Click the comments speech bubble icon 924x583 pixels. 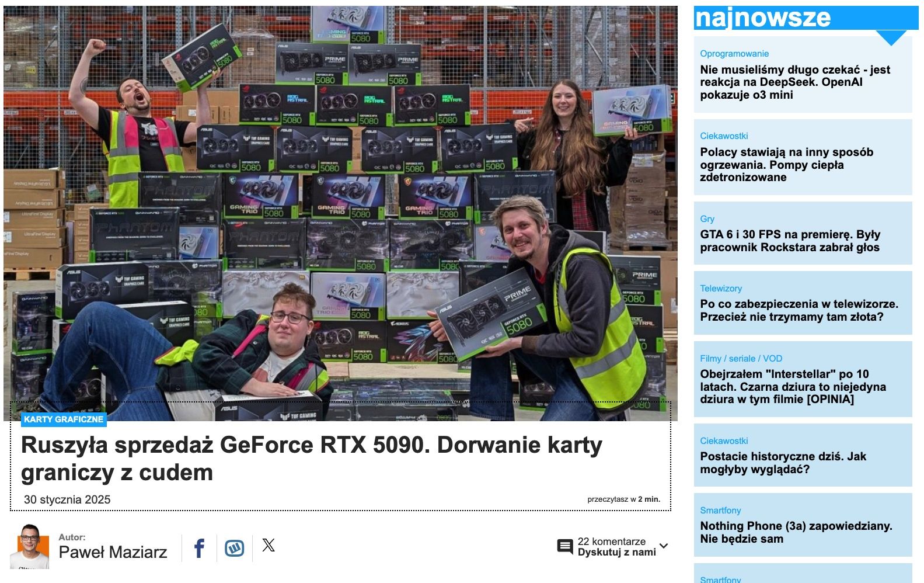(565, 547)
